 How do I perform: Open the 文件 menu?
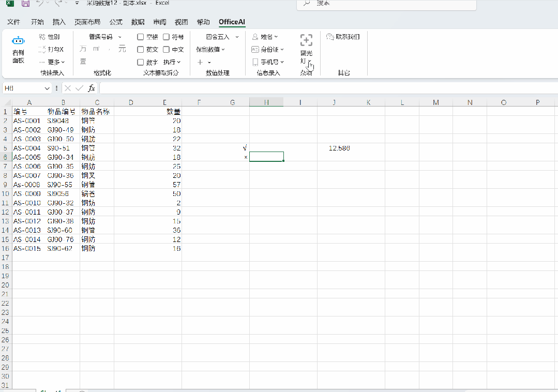(13, 22)
